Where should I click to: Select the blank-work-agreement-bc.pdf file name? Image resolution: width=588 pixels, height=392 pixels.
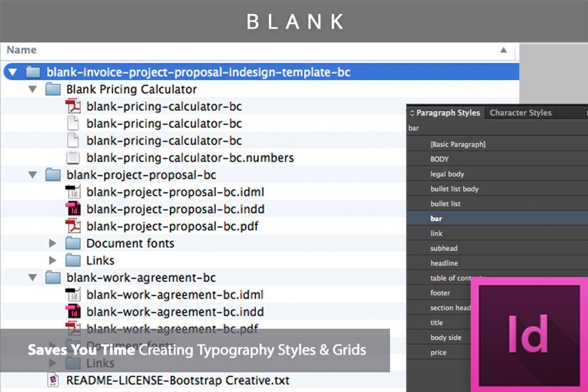pos(172,328)
